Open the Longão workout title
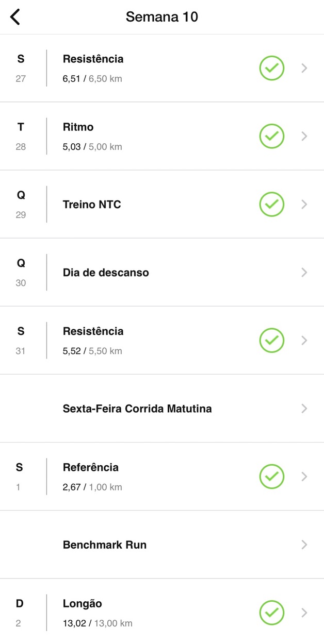This screenshot has width=324, height=644. (83, 603)
